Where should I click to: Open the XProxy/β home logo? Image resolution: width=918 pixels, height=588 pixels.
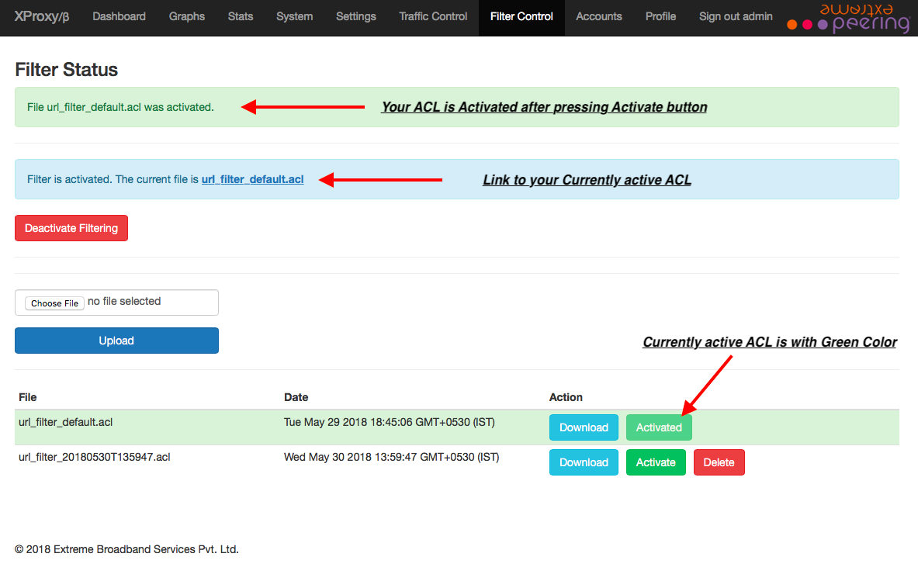[x=41, y=16]
